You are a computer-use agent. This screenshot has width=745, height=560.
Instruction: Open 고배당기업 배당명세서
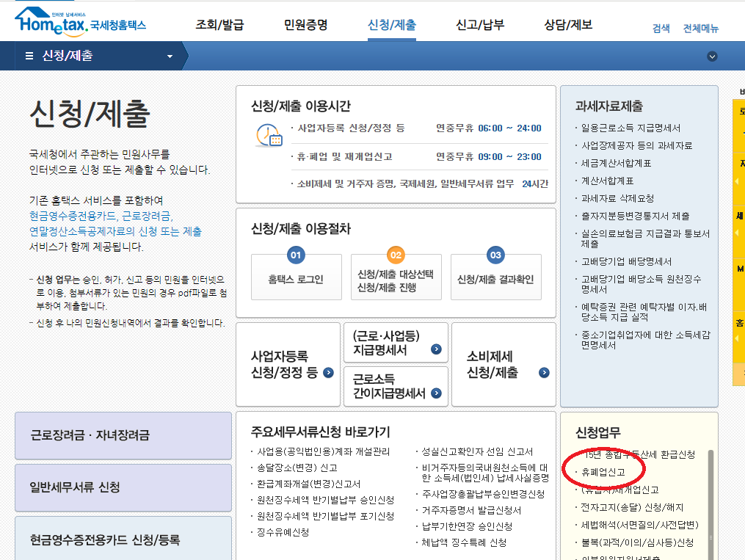(626, 262)
